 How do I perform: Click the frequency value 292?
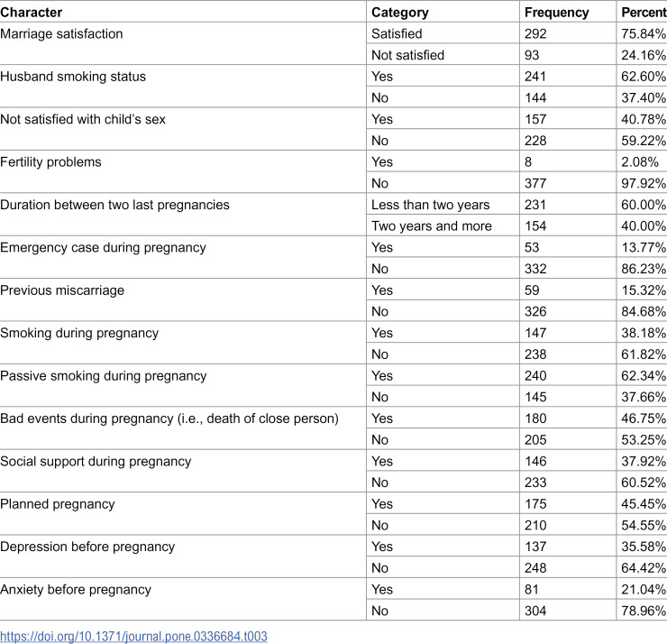coord(535,33)
